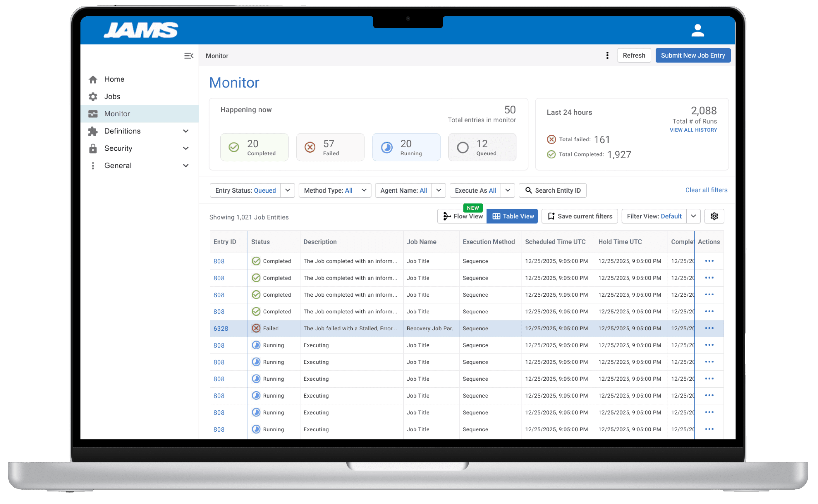The height and width of the screenshot is (504, 818).
Task: Click the Running status tile
Action: click(406, 147)
